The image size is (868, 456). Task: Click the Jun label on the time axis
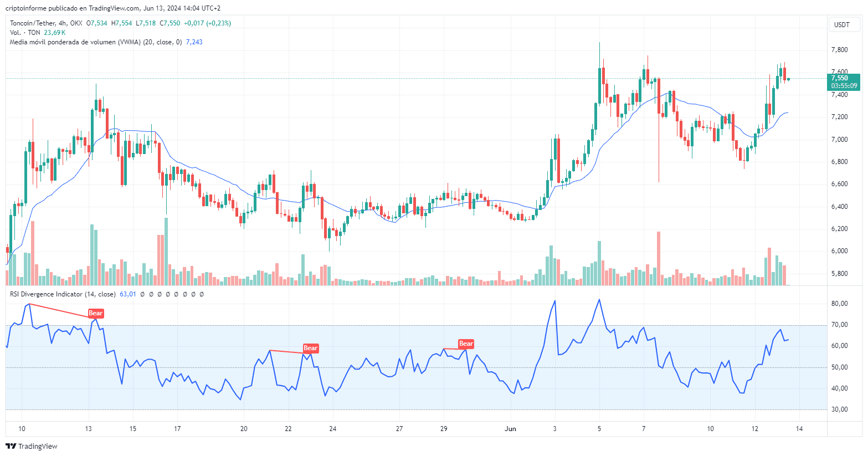(x=510, y=429)
